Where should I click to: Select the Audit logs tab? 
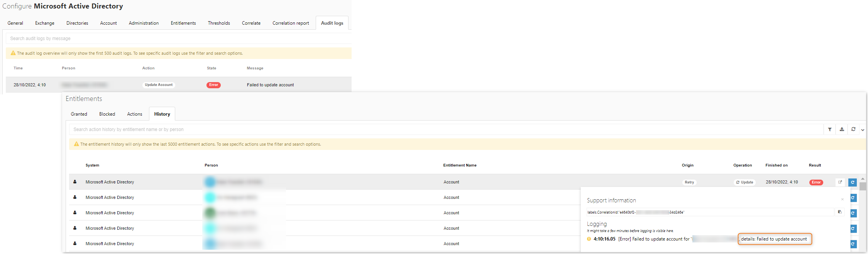click(332, 23)
